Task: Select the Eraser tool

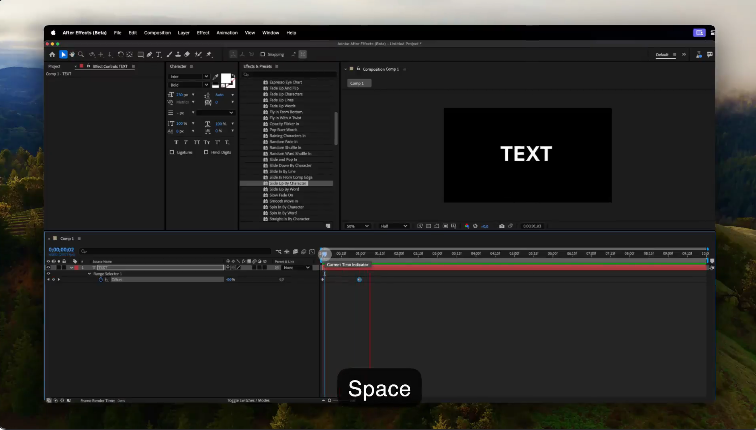Action: [x=187, y=54]
